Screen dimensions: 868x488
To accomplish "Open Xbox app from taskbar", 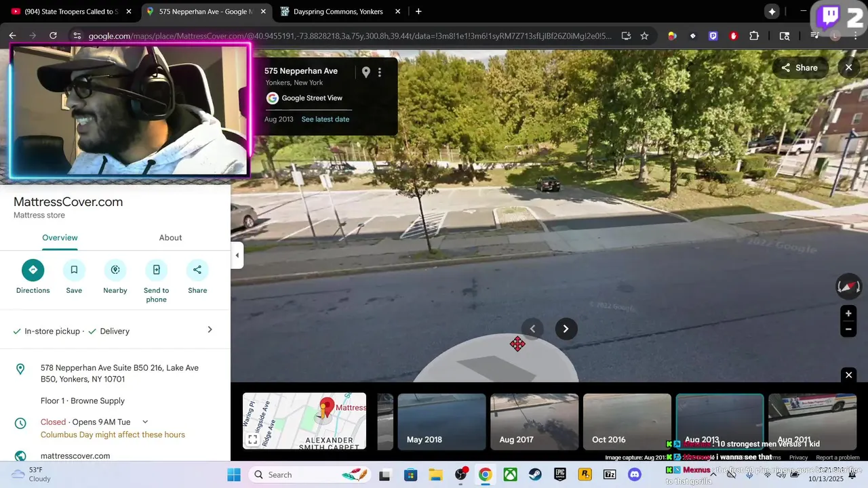I will pos(510,474).
